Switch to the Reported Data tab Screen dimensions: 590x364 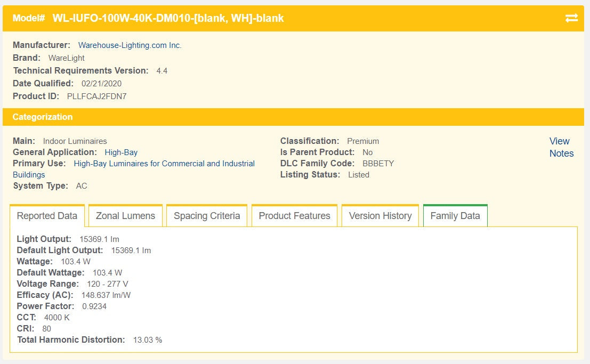[47, 216]
